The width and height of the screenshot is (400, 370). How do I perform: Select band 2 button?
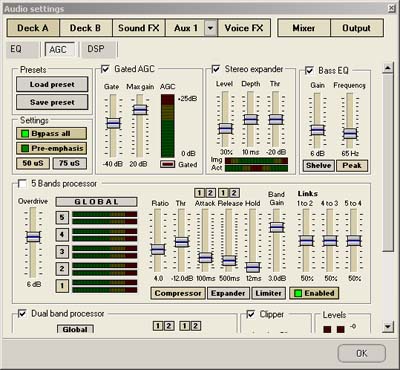point(62,269)
